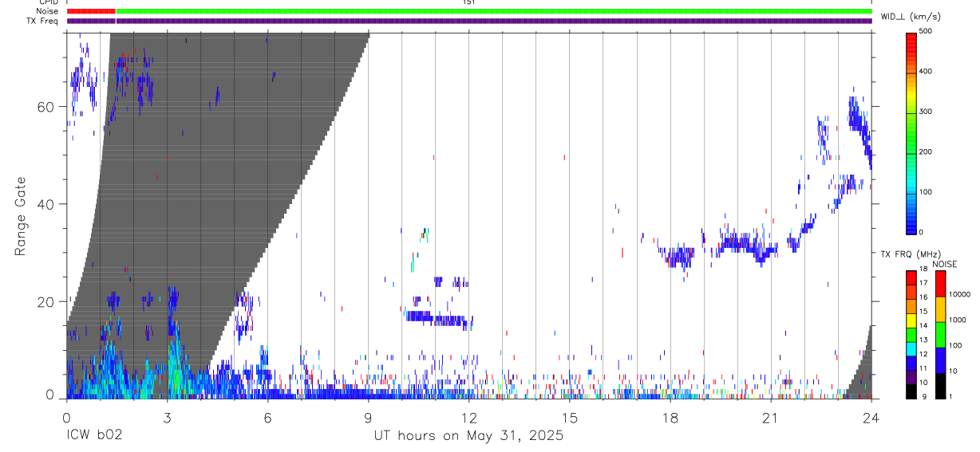
Task: Click the green block of the NOISE legend
Action: [940, 334]
